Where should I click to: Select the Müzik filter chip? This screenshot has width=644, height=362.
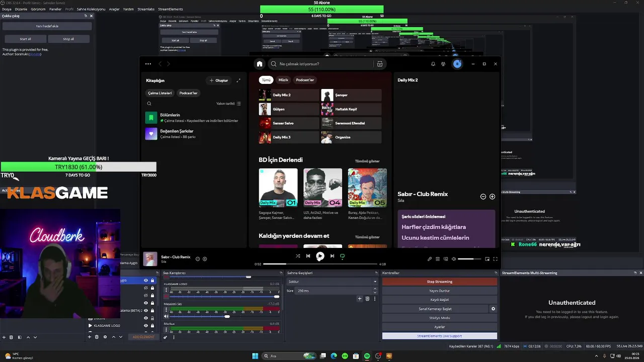[283, 80]
